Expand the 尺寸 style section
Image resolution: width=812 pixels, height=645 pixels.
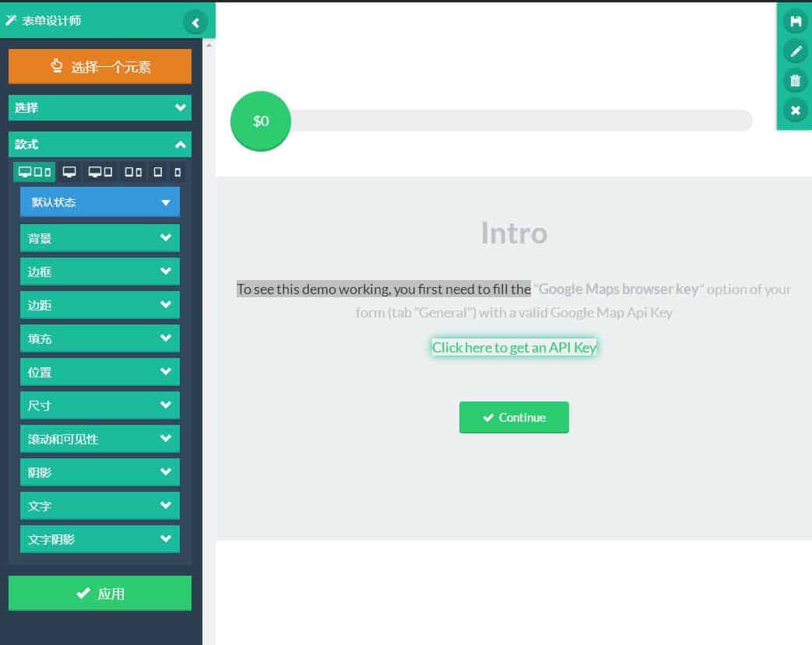(x=100, y=405)
